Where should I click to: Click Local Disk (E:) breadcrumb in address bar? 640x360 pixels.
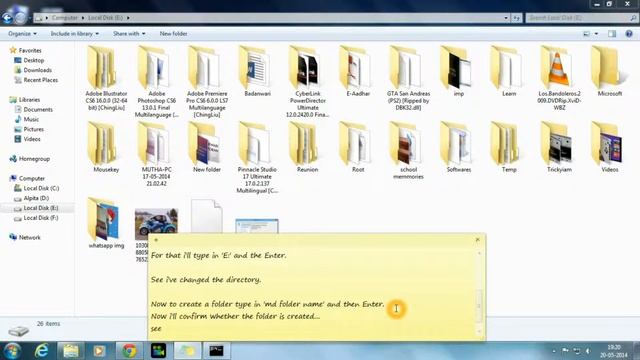[x=105, y=18]
